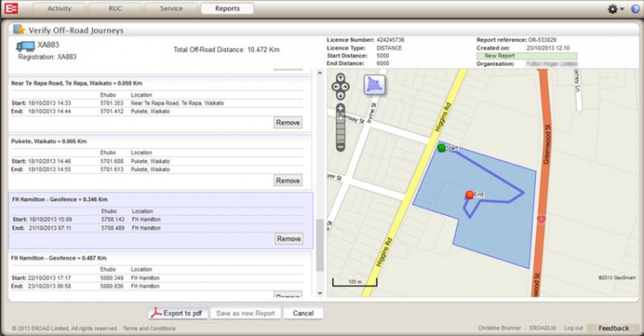
Task: Click the truck vehicle icon for XA883
Action: pos(25,45)
